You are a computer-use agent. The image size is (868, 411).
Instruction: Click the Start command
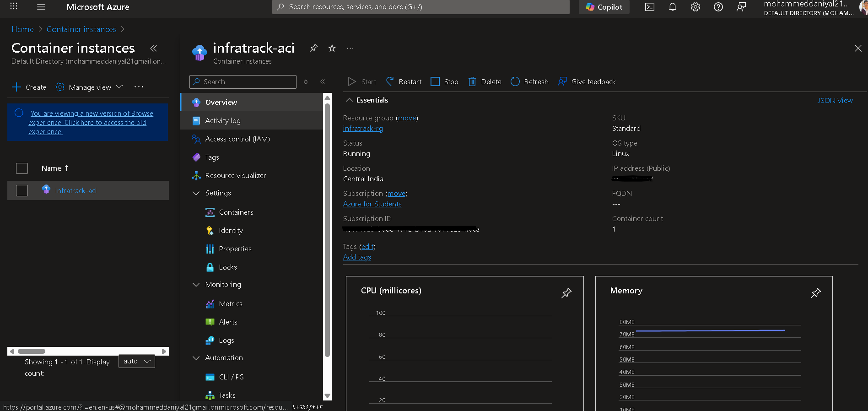362,81
